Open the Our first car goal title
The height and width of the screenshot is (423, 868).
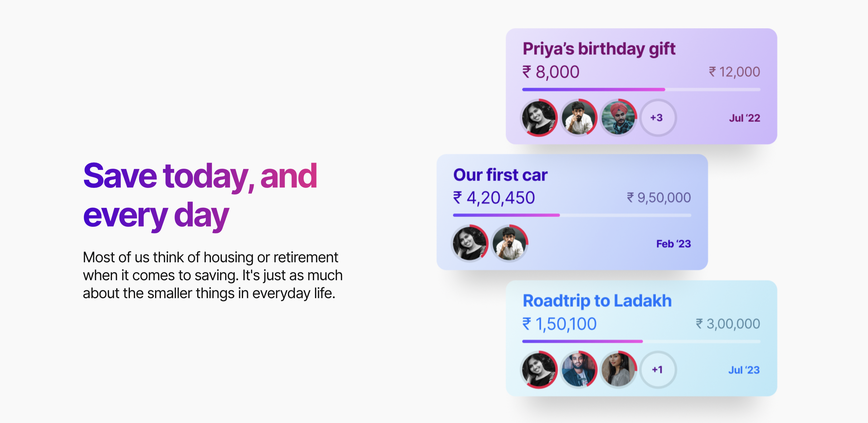point(500,175)
